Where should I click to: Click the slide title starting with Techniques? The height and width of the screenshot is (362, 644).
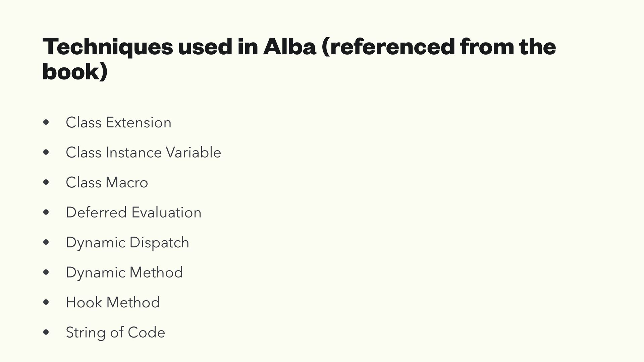point(299,47)
